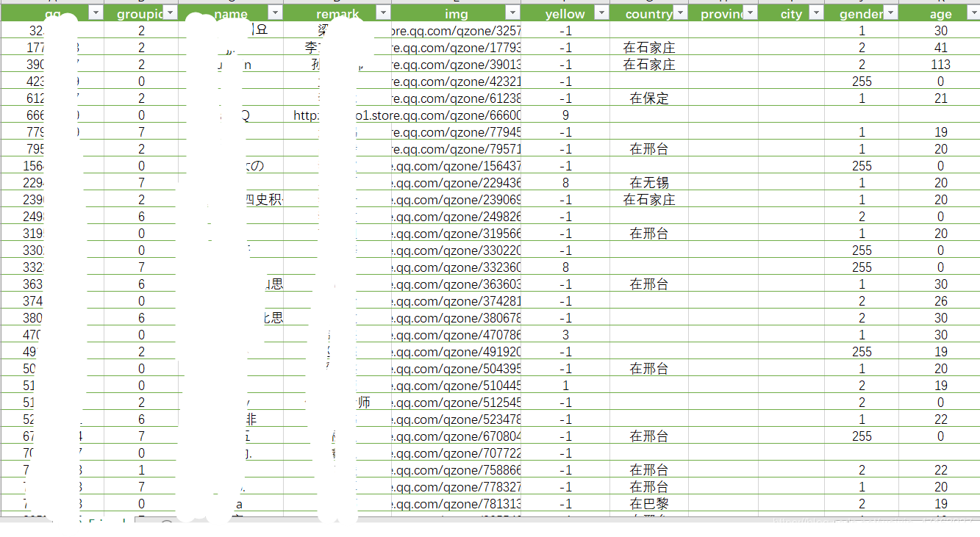
Task: Select the img cell ending qzone/39013
Action: click(x=456, y=65)
